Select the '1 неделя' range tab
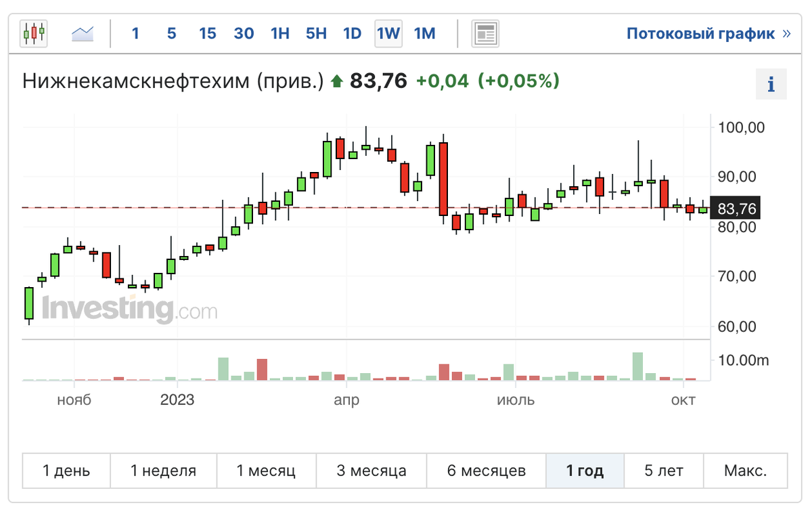The height and width of the screenshot is (516, 812). (x=164, y=471)
